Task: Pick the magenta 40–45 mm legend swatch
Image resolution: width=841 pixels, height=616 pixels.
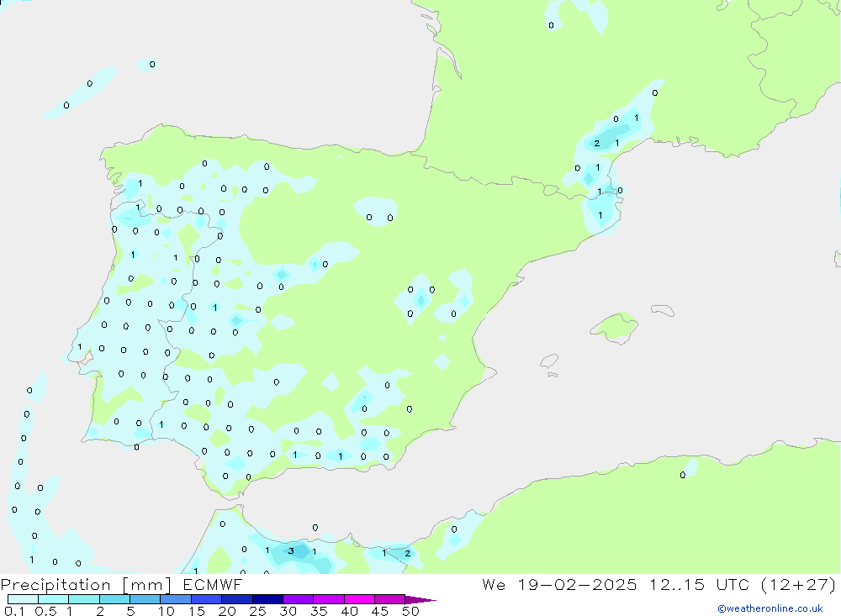Action: tap(358, 599)
